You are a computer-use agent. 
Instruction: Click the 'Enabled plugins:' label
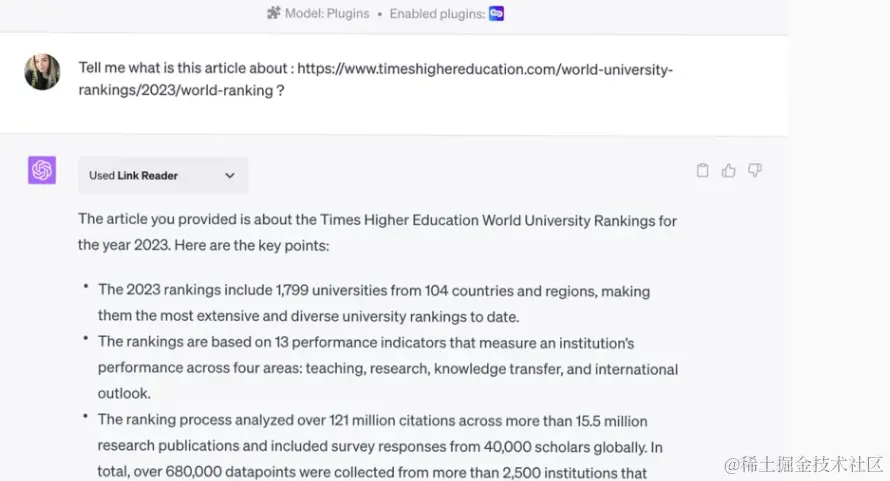pyautogui.click(x=437, y=14)
